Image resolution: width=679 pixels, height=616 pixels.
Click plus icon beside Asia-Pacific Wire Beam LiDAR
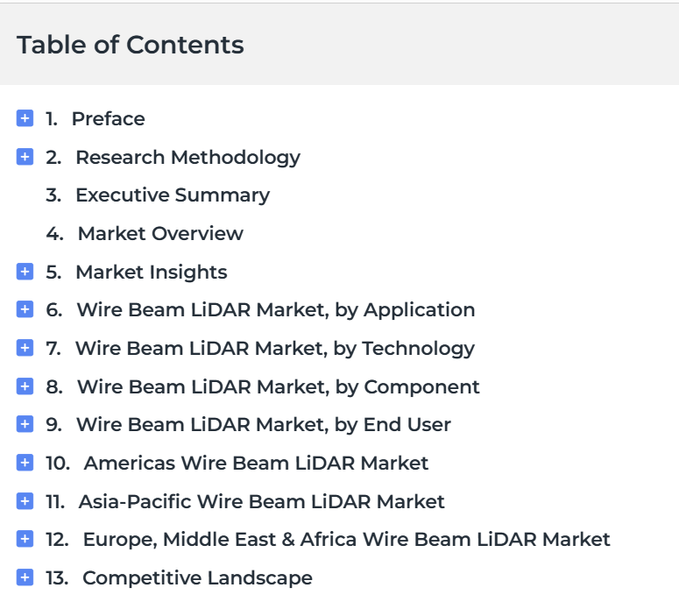pyautogui.click(x=25, y=501)
